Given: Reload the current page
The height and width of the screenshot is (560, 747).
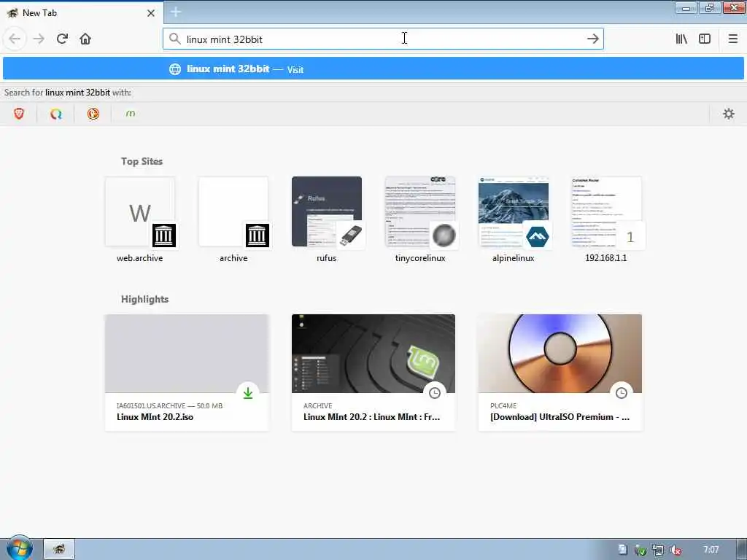Looking at the screenshot, I should pyautogui.click(x=62, y=39).
